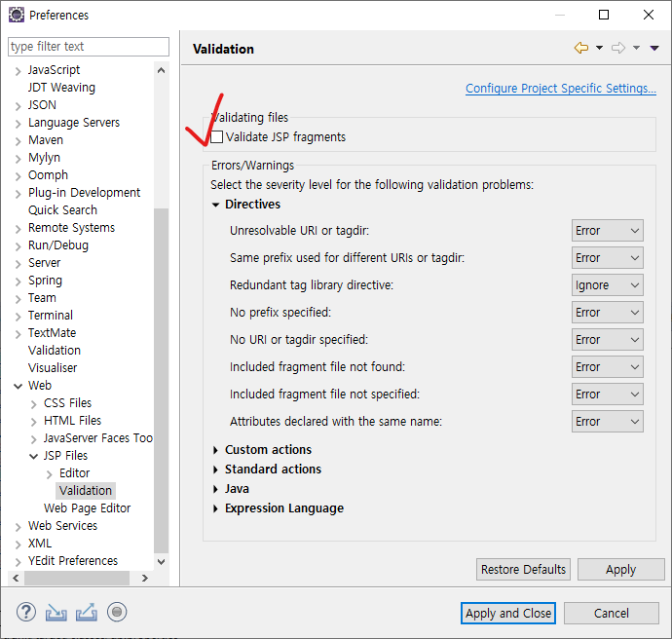Select Run/Debug preferences category

click(58, 245)
